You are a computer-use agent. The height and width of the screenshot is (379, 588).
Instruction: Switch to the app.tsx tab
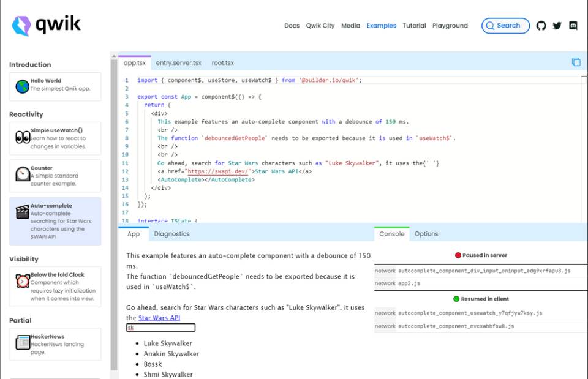(135, 62)
